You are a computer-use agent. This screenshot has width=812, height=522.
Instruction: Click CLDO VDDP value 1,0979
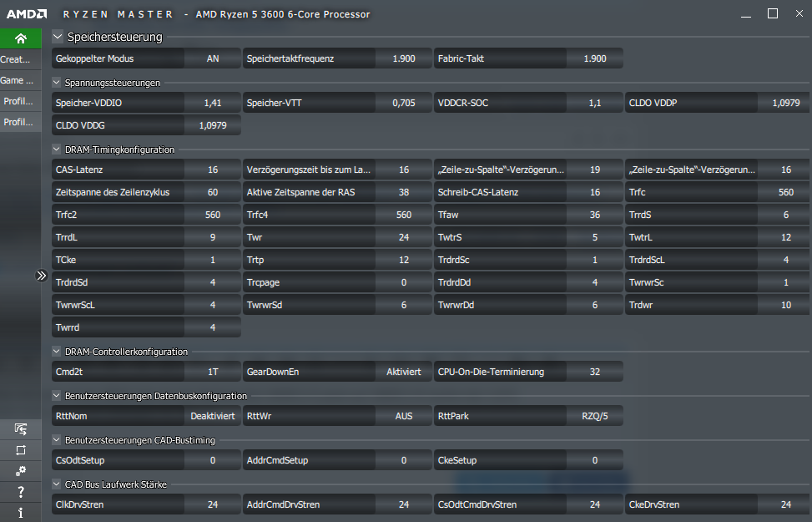pyautogui.click(x=785, y=103)
